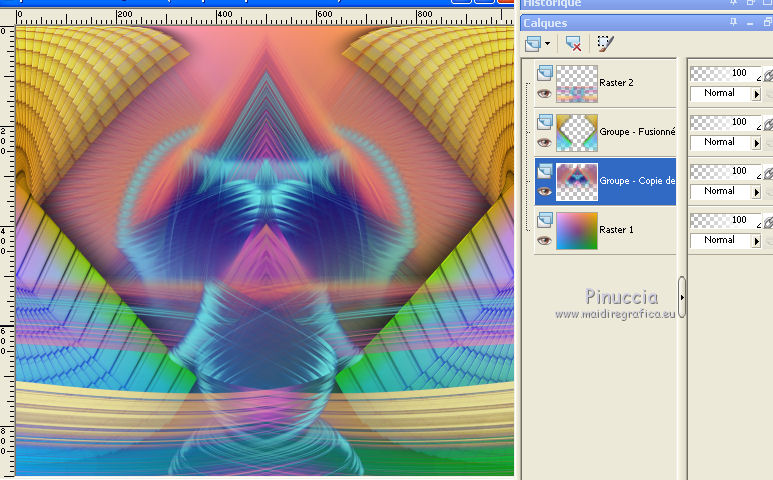Viewport: 773px width, 480px height.
Task: Select the layer named Raster 1
Action: [616, 230]
